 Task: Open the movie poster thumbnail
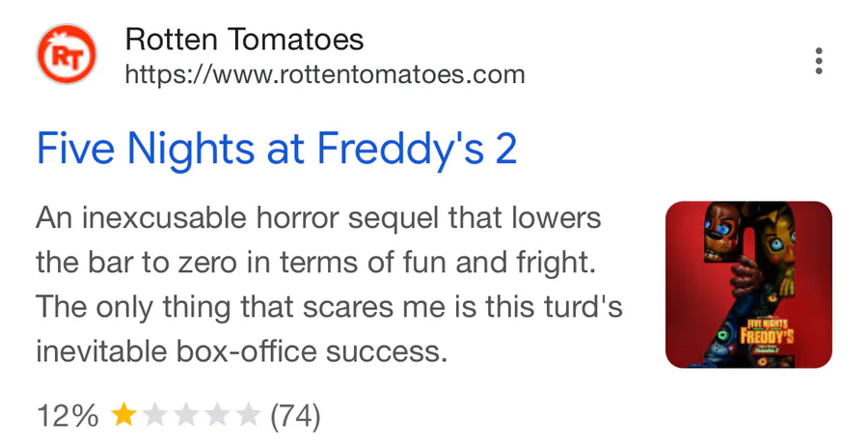pos(748,284)
